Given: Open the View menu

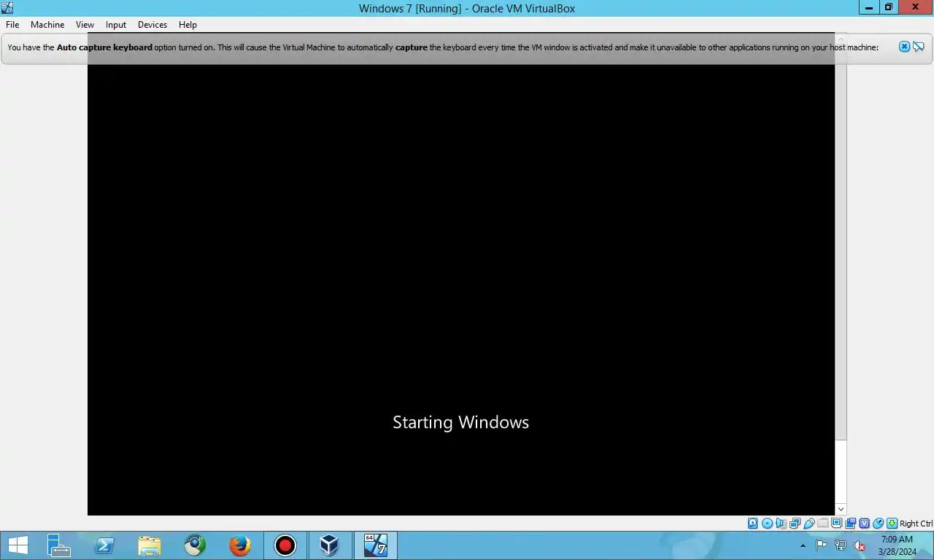Looking at the screenshot, I should pos(85,24).
